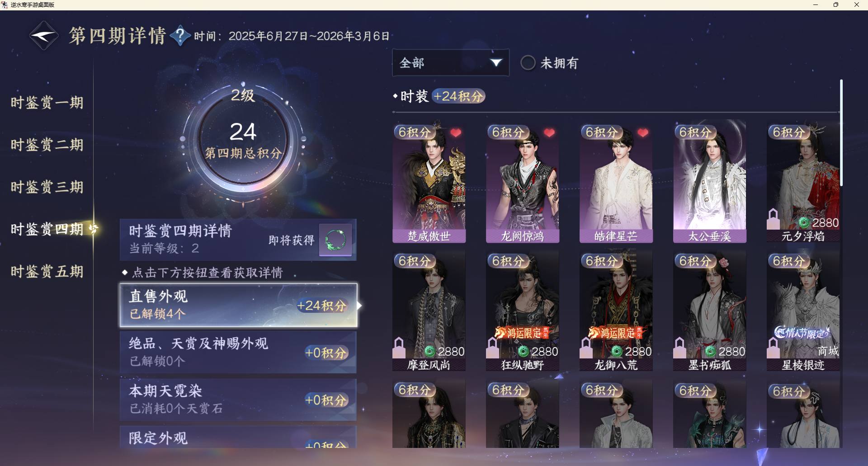Click the outfit list vertical scrollbar
The height and width of the screenshot is (466, 868).
point(841,133)
